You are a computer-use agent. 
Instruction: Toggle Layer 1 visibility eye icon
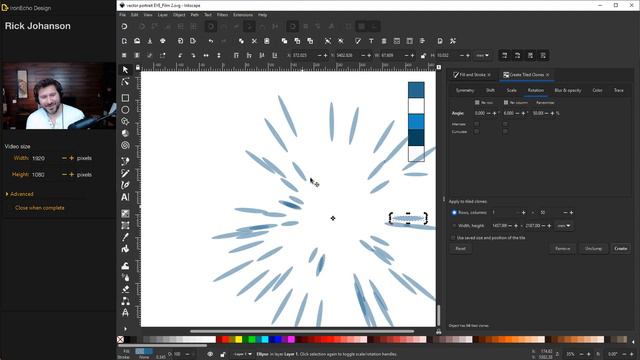click(210, 354)
